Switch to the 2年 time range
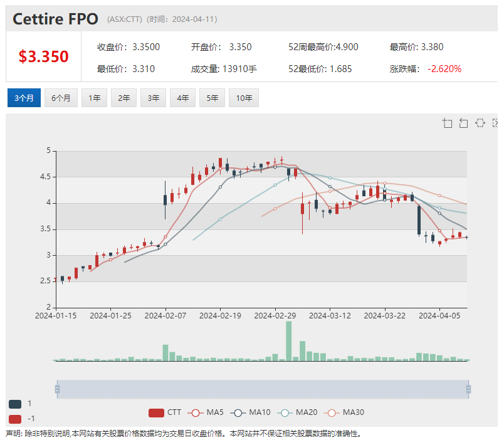This screenshot has height=445, width=504. coord(123,98)
